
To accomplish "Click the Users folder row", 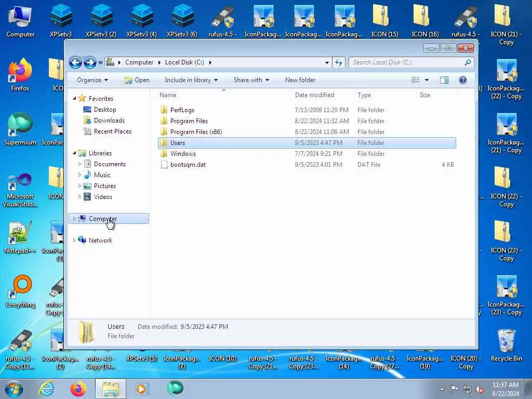I will pos(307,143).
